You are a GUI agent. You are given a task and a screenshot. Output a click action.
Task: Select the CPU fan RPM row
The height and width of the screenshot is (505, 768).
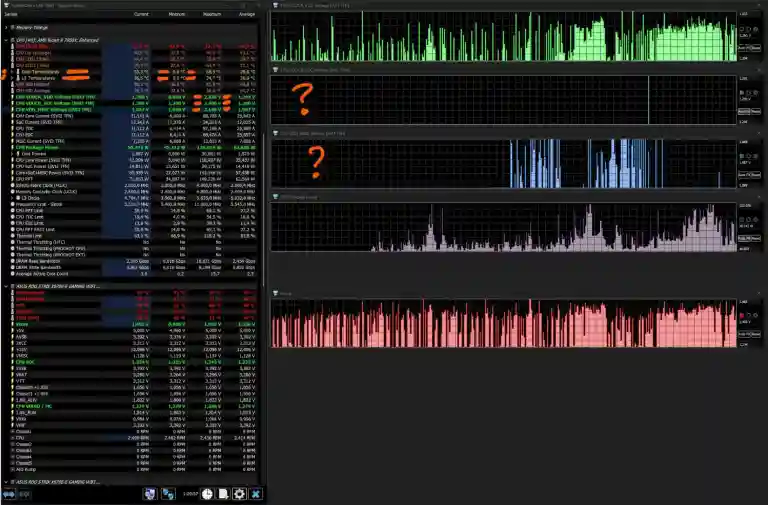(x=133, y=438)
